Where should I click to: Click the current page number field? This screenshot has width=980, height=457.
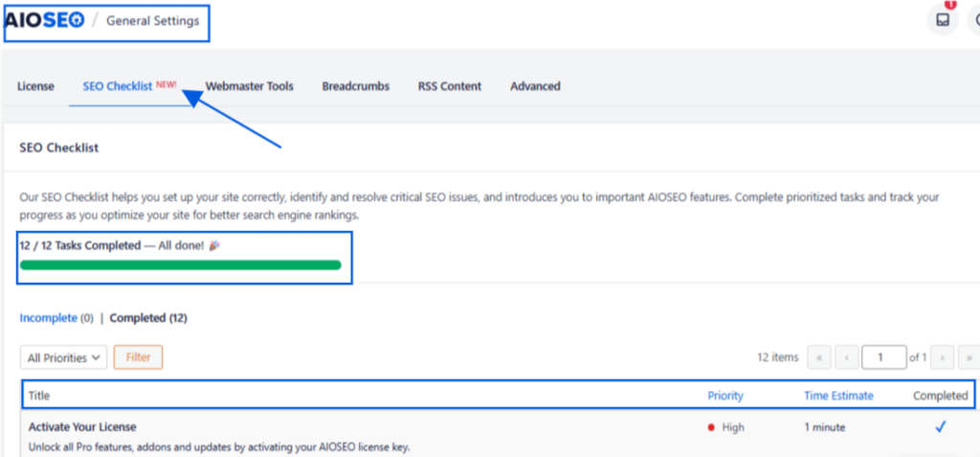(883, 357)
